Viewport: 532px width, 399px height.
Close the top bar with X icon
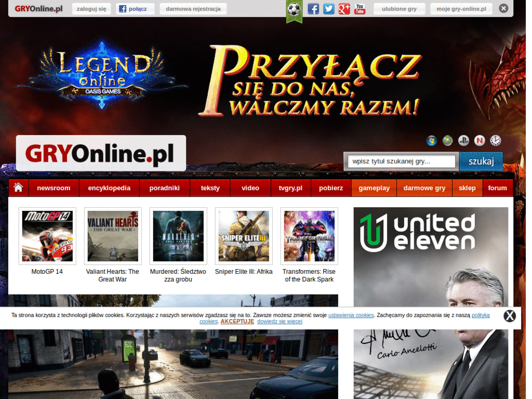[x=503, y=8]
